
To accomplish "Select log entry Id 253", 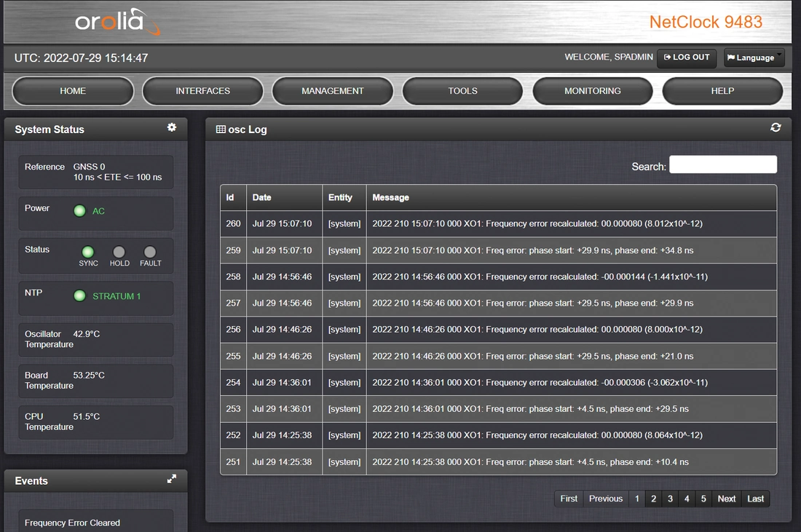I will coord(499,409).
